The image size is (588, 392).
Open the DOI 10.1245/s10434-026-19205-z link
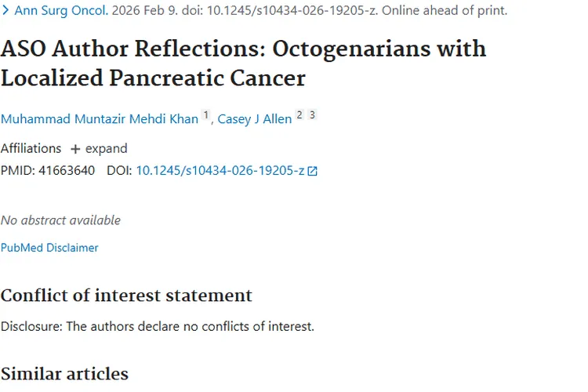[220, 170]
